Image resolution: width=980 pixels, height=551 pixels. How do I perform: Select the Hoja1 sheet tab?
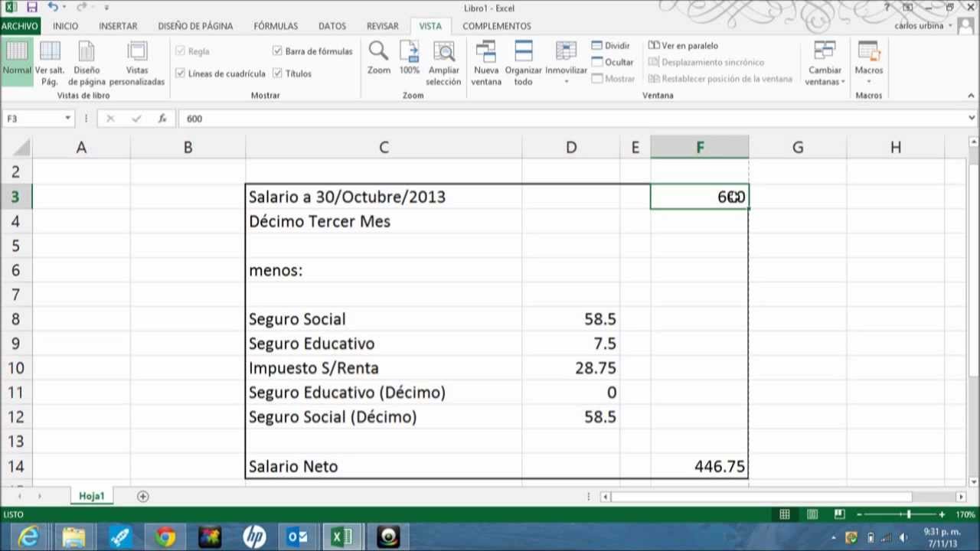coord(91,496)
